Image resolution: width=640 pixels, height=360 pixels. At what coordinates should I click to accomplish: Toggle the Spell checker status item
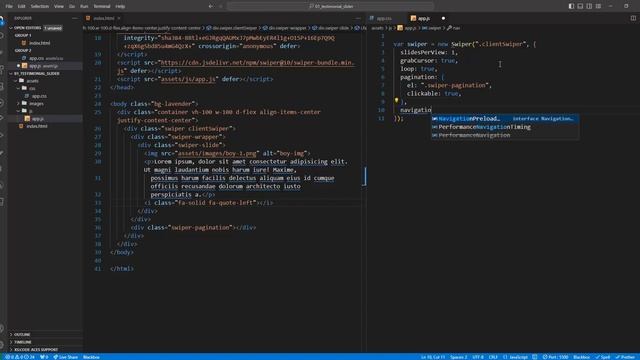(x=603, y=357)
